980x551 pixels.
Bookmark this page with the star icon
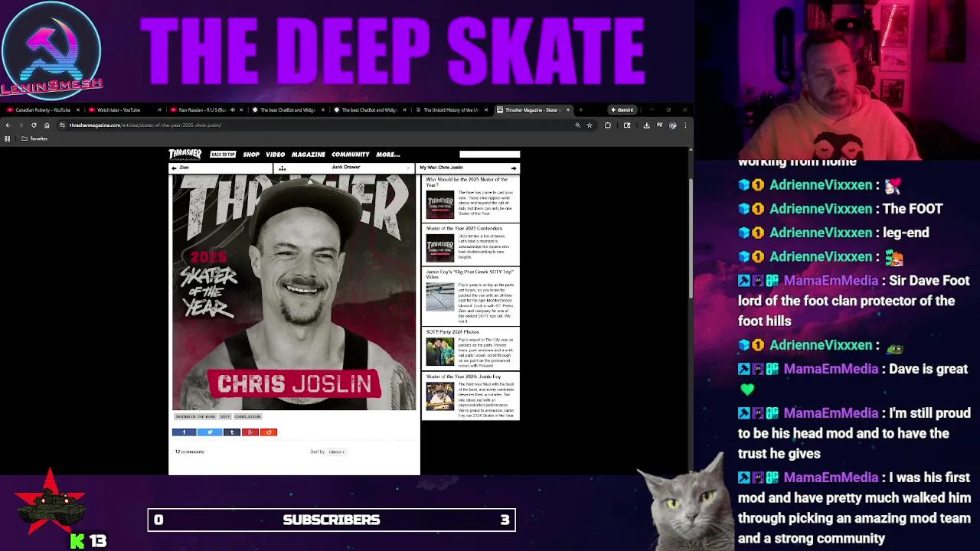590,125
